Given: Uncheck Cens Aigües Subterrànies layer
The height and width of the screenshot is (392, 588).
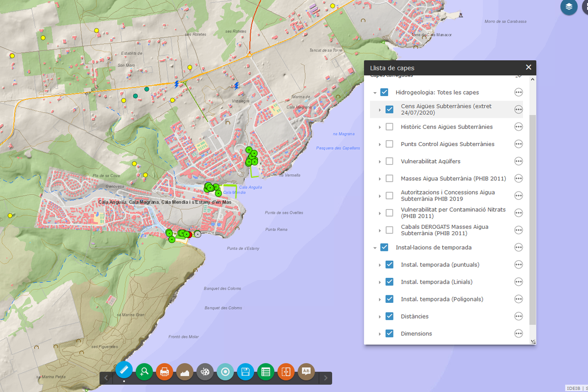Looking at the screenshot, I should tap(390, 109).
